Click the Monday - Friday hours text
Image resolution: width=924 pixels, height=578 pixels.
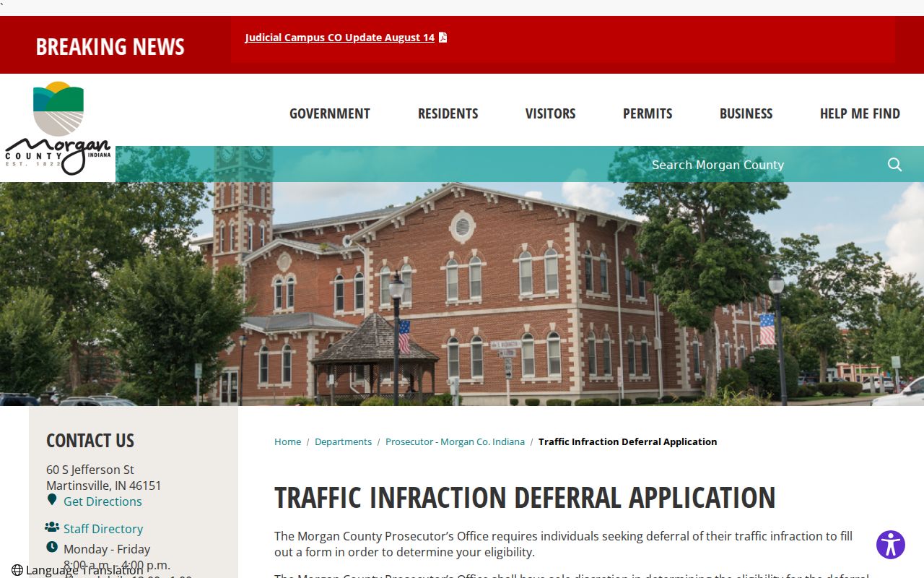(107, 549)
